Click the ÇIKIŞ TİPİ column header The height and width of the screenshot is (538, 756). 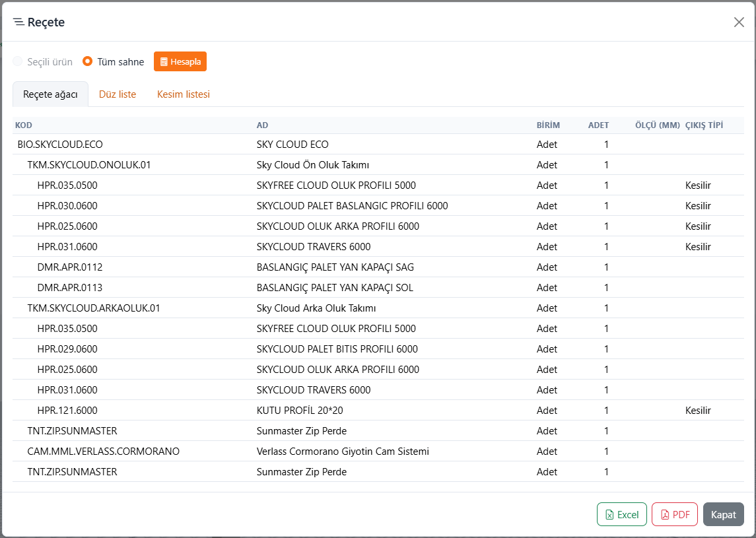704,125
